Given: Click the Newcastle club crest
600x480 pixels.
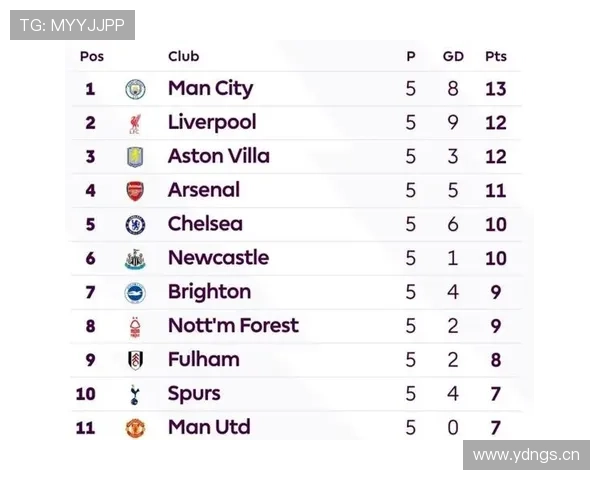Looking at the screenshot, I should [x=135, y=259].
